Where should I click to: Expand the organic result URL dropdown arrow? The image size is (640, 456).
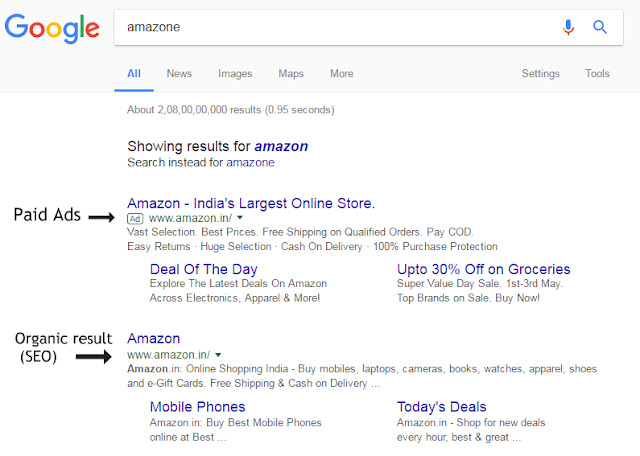coord(218,355)
